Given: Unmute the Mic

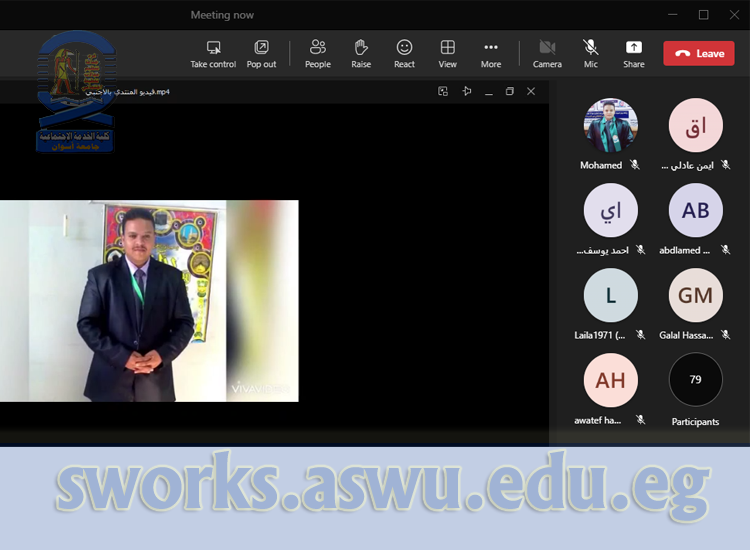Looking at the screenshot, I should tap(591, 54).
